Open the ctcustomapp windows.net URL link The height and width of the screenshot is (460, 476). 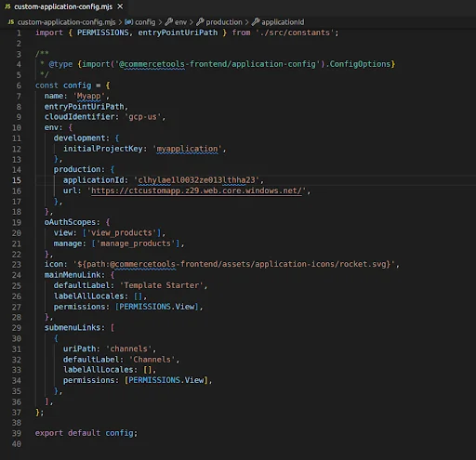click(196, 191)
